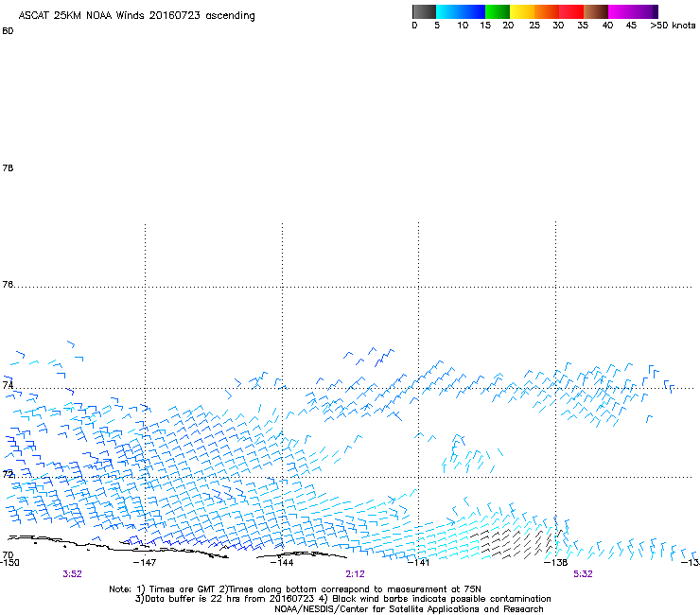Click the legend value '25'
The image size is (700, 615).
(534, 26)
